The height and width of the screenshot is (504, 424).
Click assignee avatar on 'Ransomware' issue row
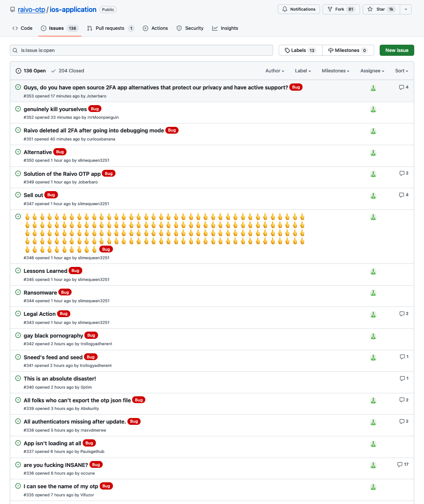point(373,293)
